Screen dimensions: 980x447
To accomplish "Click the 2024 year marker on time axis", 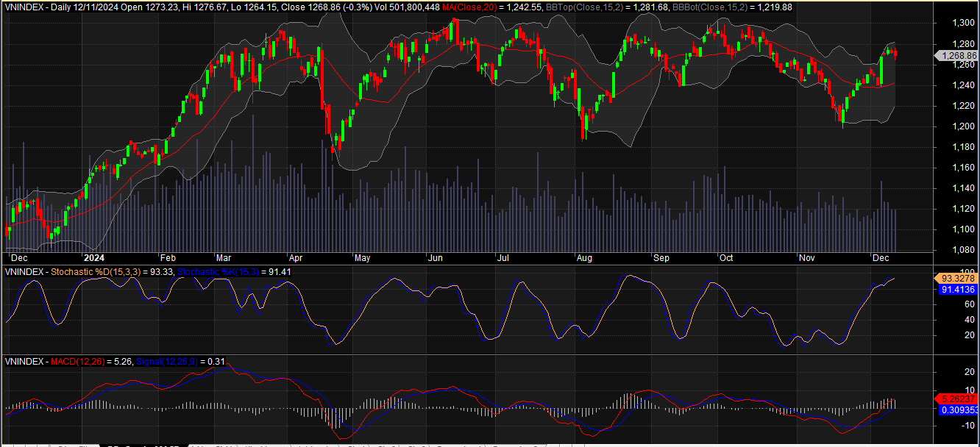I will [94, 258].
